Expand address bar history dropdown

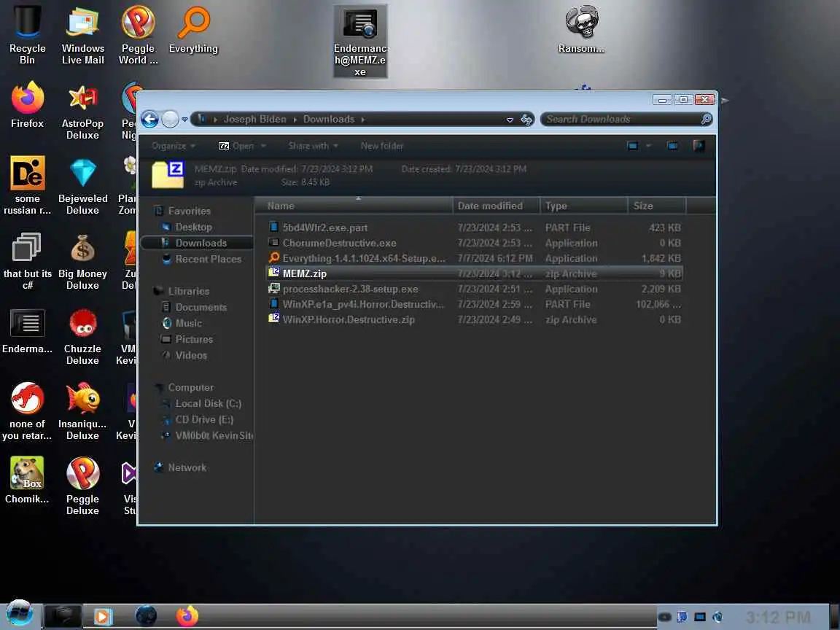[510, 120]
